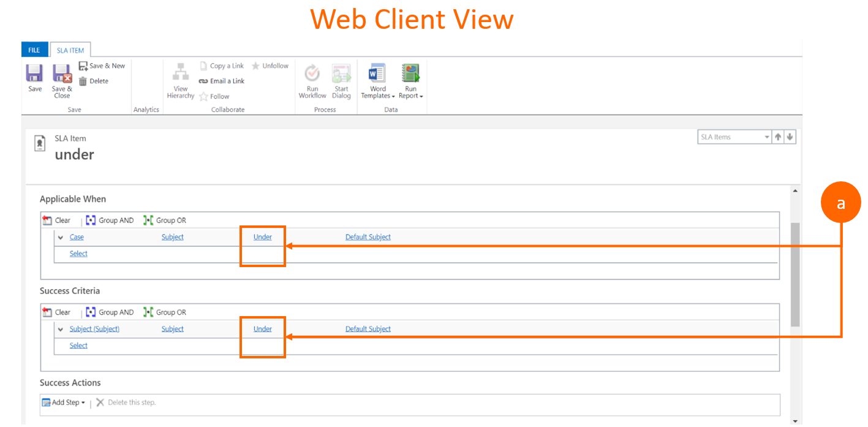Image resolution: width=868 pixels, height=427 pixels.
Task: Click Unfollow in the Collaborate group
Action: [x=270, y=66]
